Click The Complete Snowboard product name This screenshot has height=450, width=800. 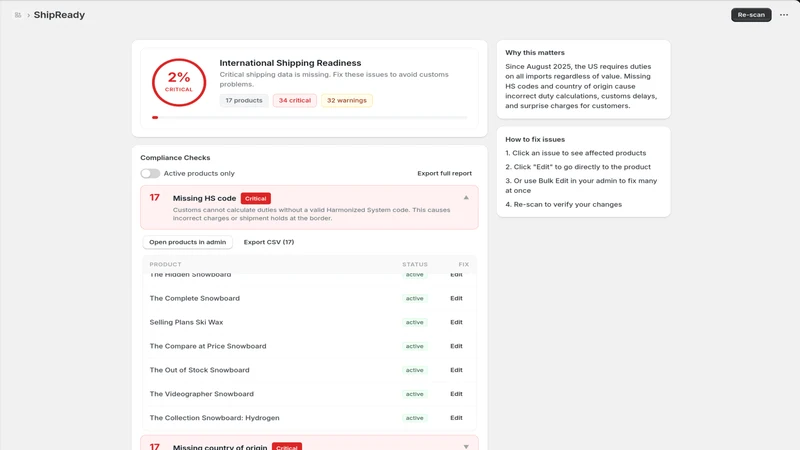point(194,298)
